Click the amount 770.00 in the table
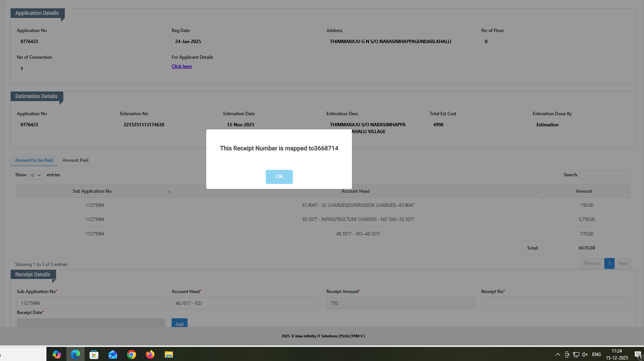Screen dimensions: 644x361 [x=587, y=234]
